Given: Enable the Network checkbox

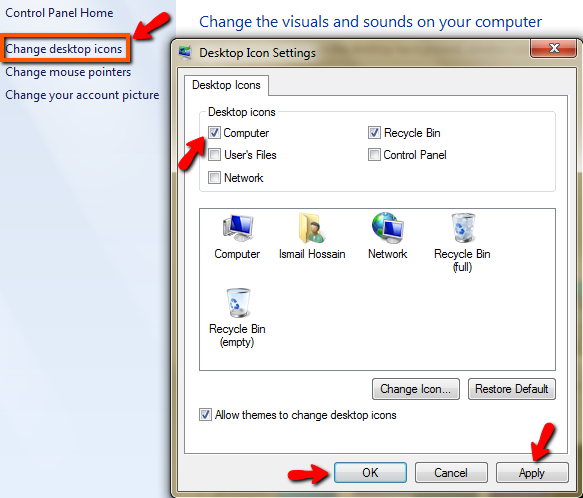Looking at the screenshot, I should (214, 177).
